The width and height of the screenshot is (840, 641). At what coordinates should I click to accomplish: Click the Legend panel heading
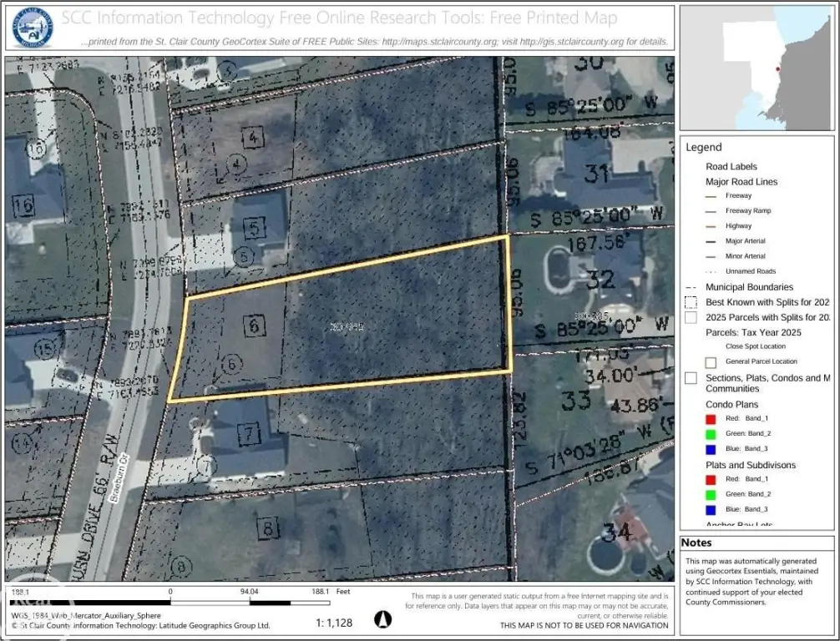[x=703, y=148]
